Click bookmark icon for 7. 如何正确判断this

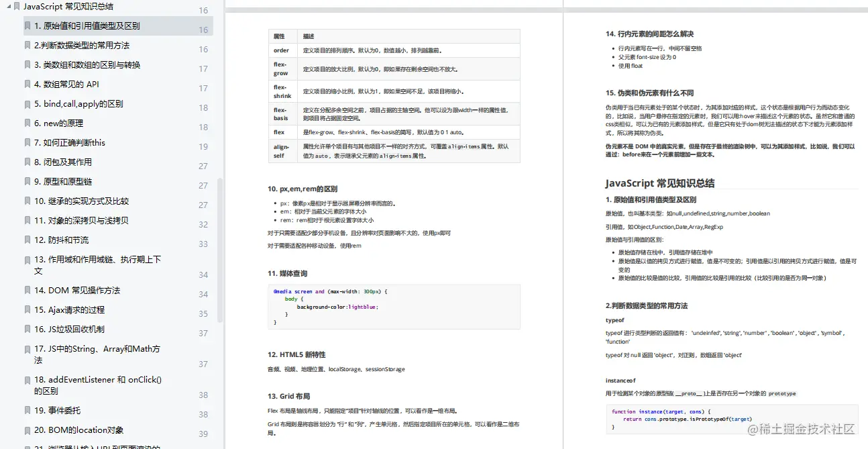coord(28,142)
